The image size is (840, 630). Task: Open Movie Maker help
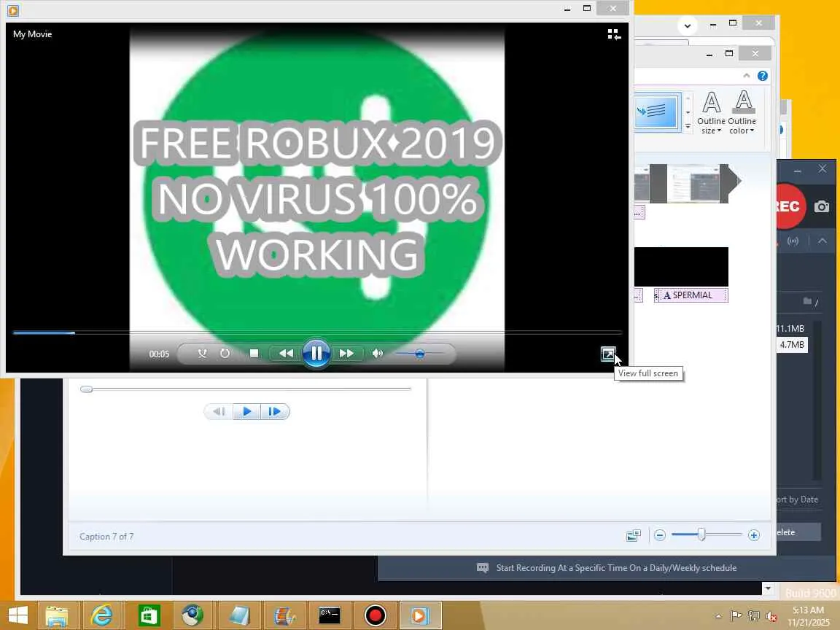click(x=762, y=76)
